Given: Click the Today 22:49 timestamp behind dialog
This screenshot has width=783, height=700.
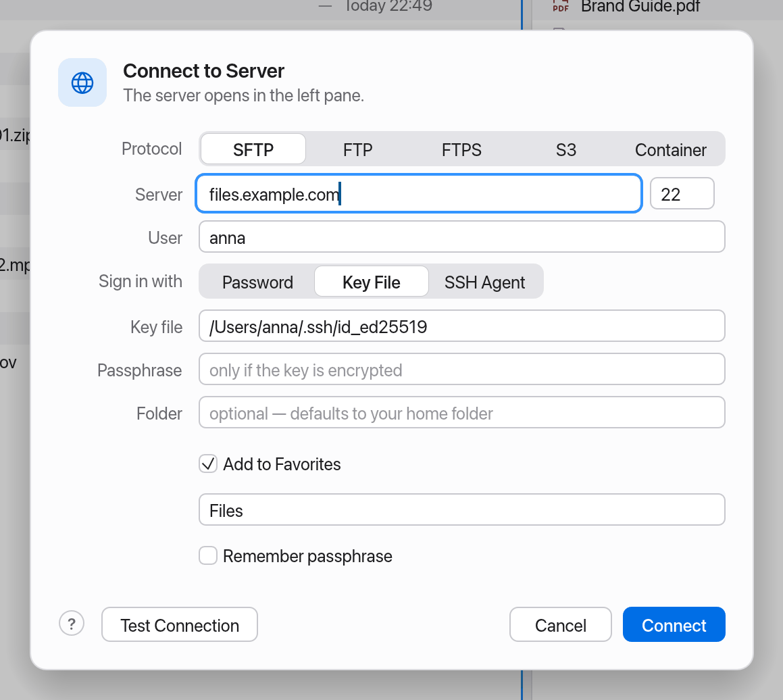Looking at the screenshot, I should [388, 6].
